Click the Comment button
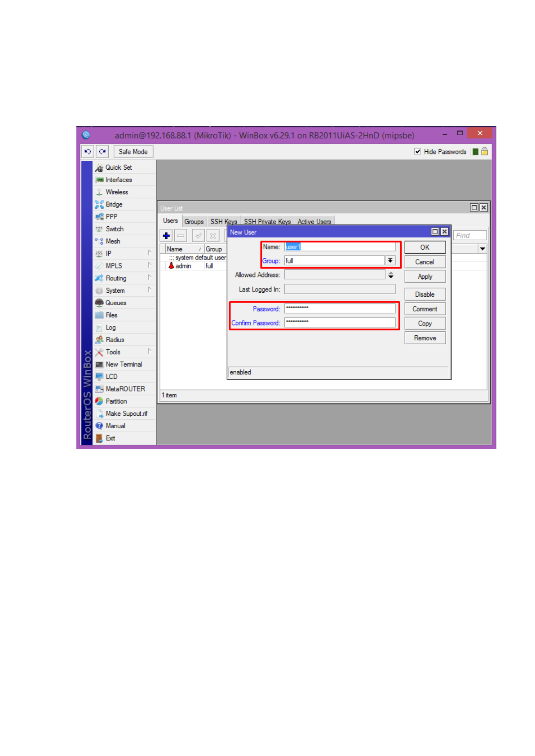 point(425,309)
